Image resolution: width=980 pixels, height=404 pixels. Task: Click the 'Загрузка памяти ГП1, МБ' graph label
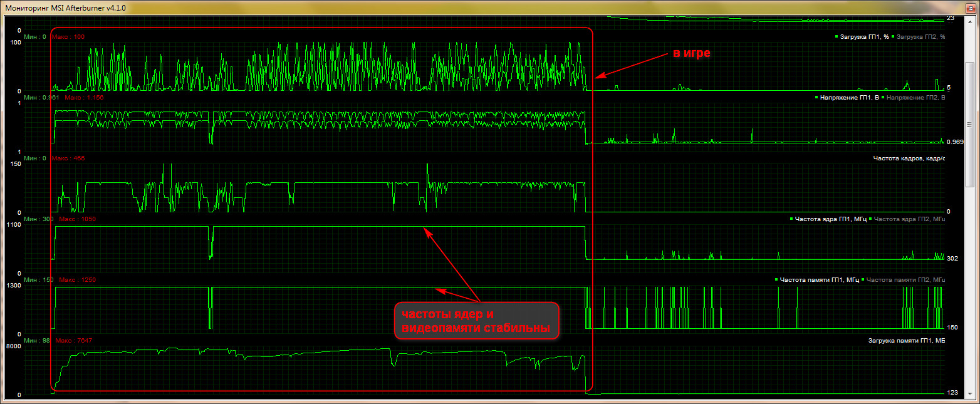click(906, 341)
